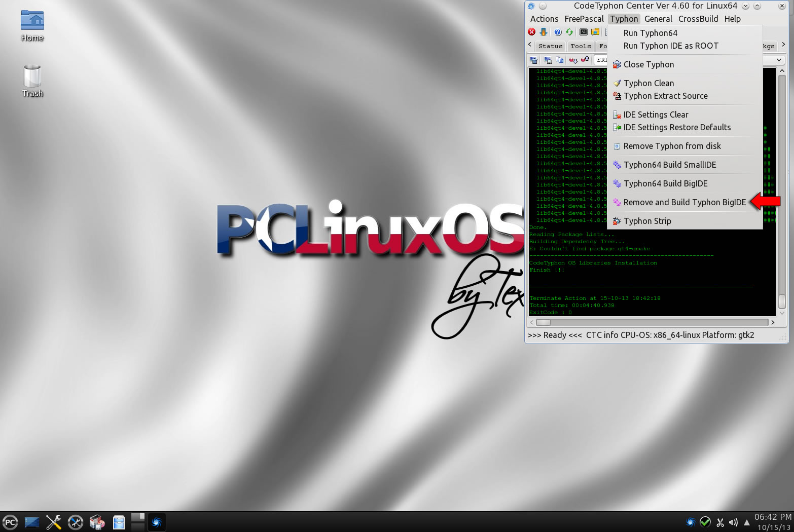Click the clear log trash icon
Image resolution: width=794 pixels, height=532 pixels.
pos(534,60)
